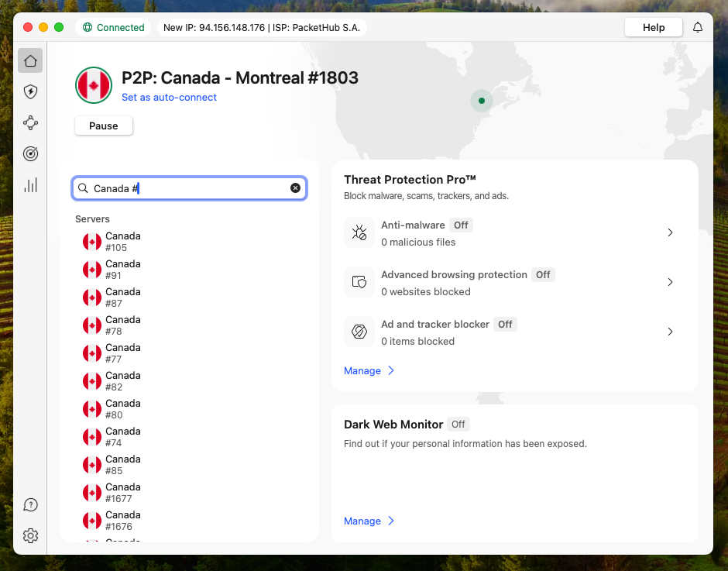Click '0 items blocked' text

(x=418, y=342)
